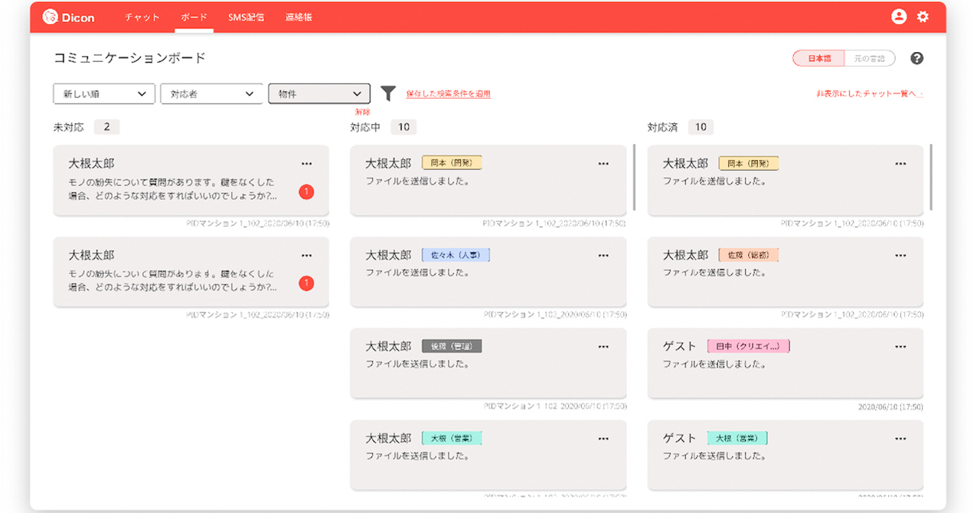Viewport: 980px width, 513px height.
Task: Switch language toggle to 日本語
Action: (x=818, y=58)
